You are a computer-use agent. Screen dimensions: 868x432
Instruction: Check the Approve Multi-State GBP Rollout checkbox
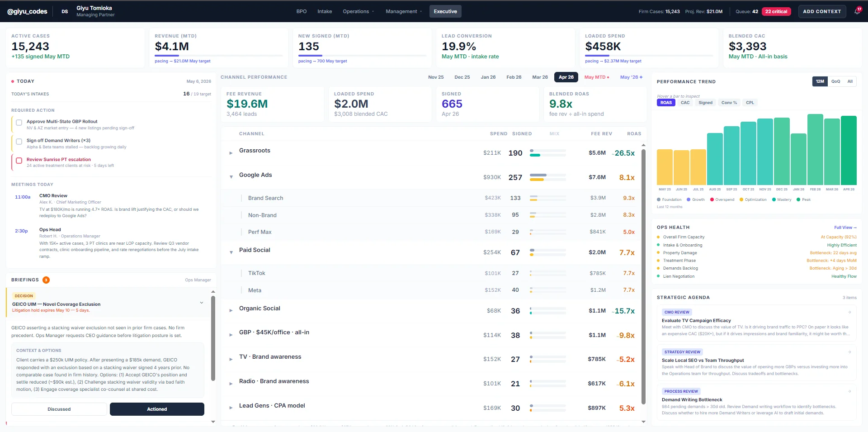coord(19,123)
